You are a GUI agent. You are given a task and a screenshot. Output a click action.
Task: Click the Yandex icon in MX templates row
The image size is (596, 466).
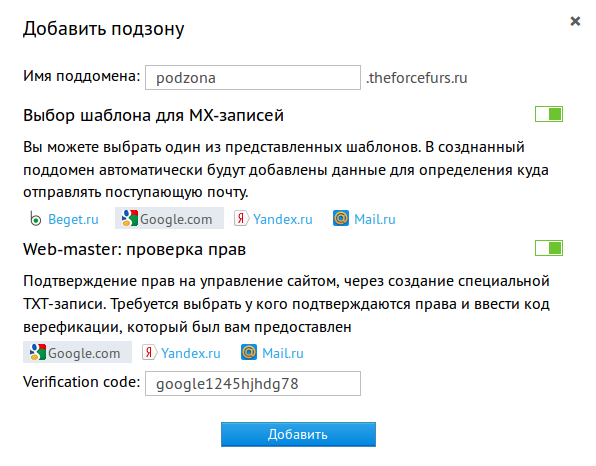[x=241, y=219]
